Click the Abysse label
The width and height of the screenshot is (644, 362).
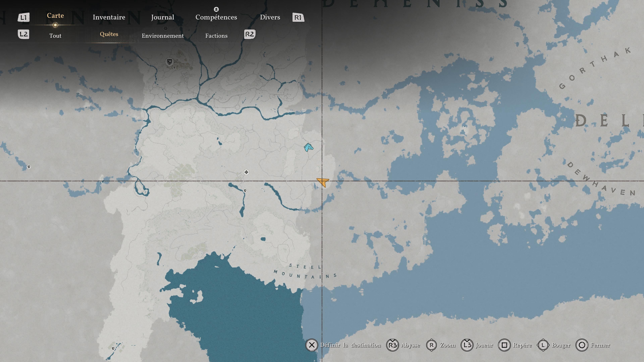click(411, 345)
